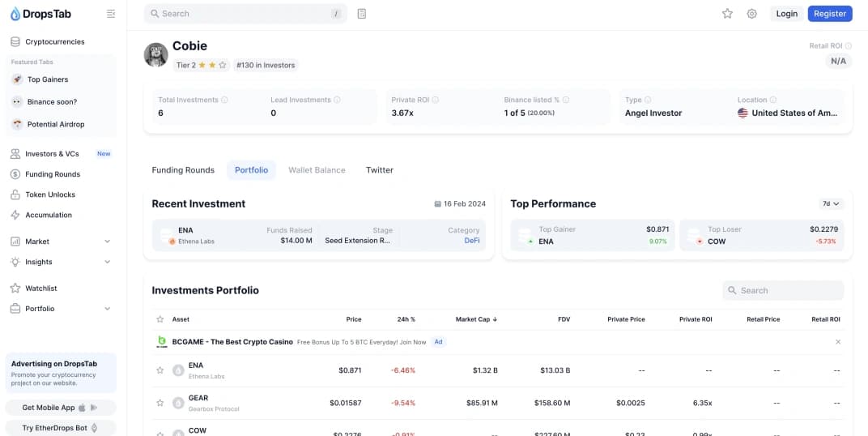Favorite the GEAR row star
The width and height of the screenshot is (868, 436).
click(160, 403)
